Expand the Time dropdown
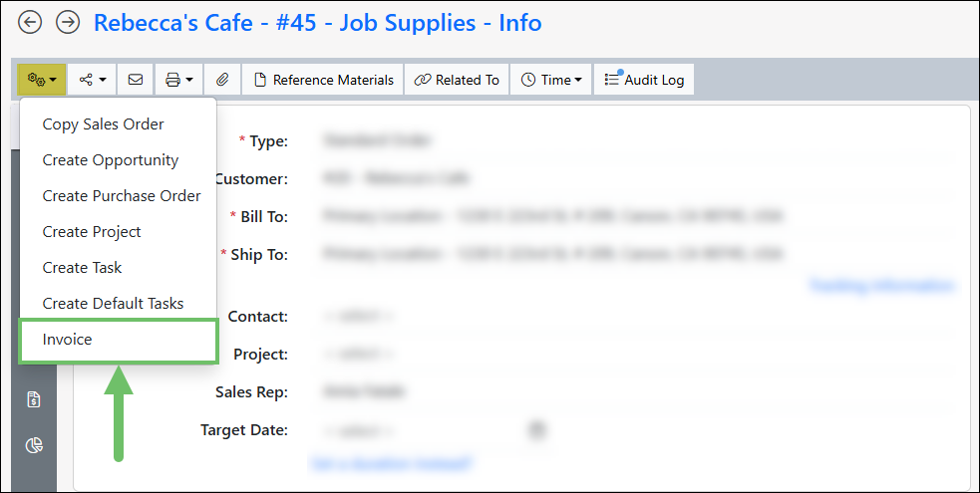 point(550,80)
